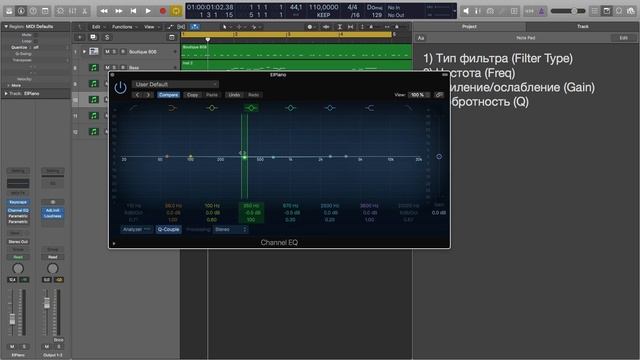
Task: Expand the Track ElPiano inspector section
Action: pyautogui.click(x=6, y=93)
